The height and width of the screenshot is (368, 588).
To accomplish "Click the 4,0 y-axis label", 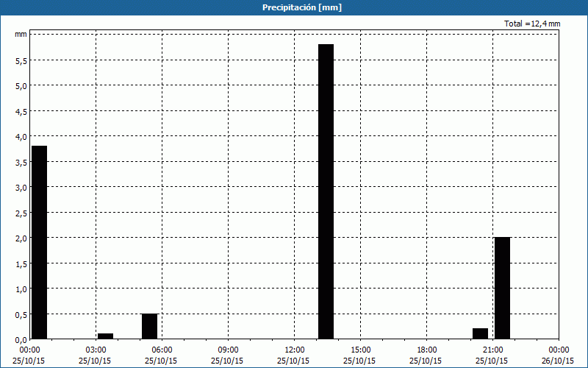I will click(21, 137).
